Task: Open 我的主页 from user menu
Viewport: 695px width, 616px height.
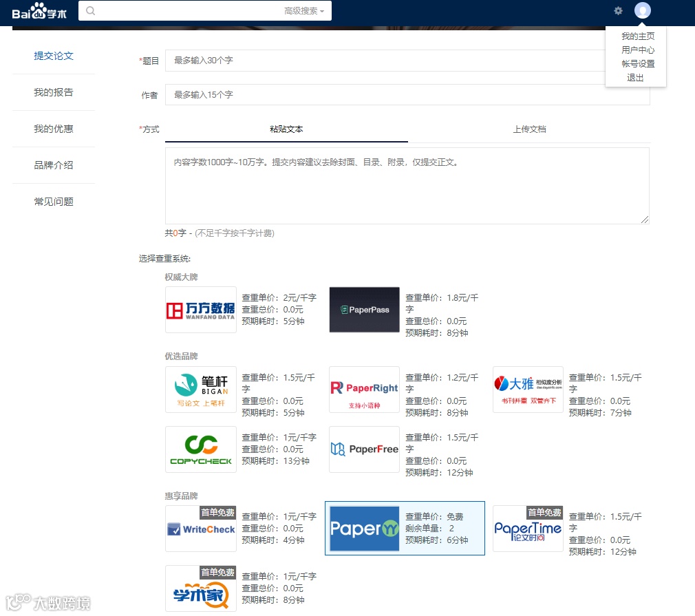Action: pyautogui.click(x=638, y=36)
